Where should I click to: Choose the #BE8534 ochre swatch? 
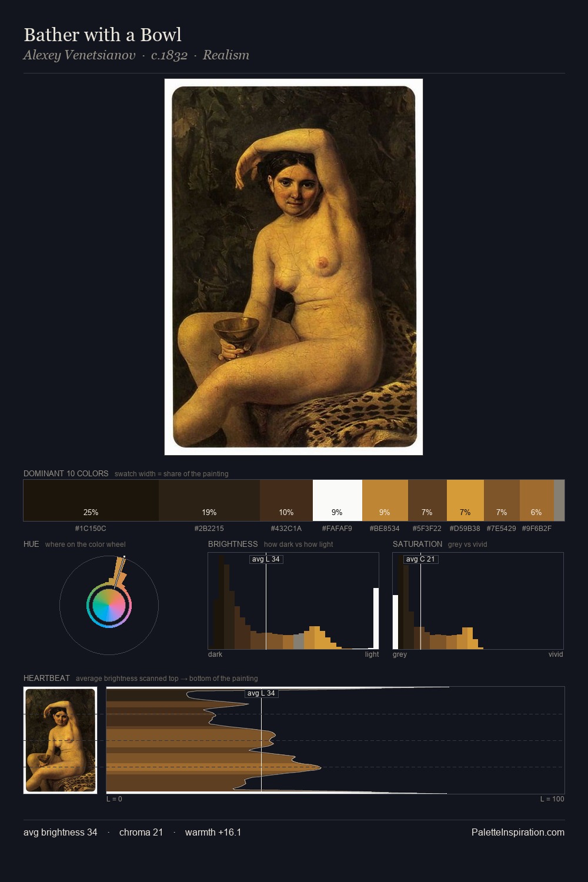(x=385, y=500)
